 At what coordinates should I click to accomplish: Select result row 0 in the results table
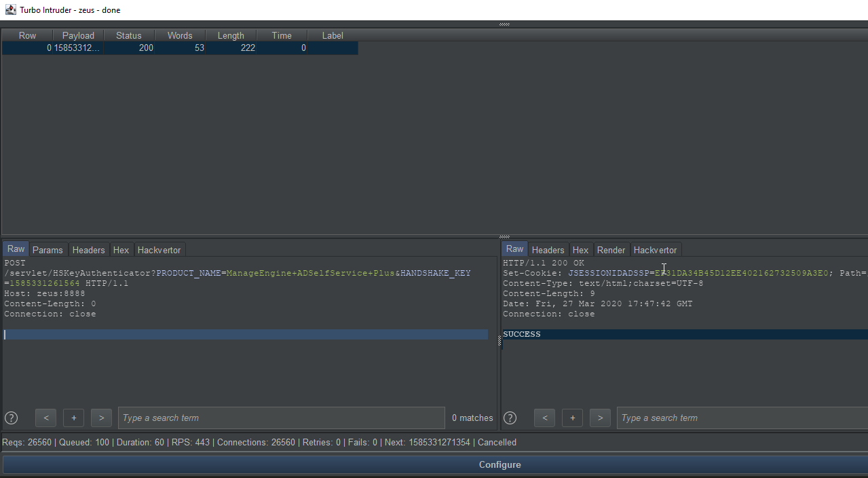click(180, 48)
